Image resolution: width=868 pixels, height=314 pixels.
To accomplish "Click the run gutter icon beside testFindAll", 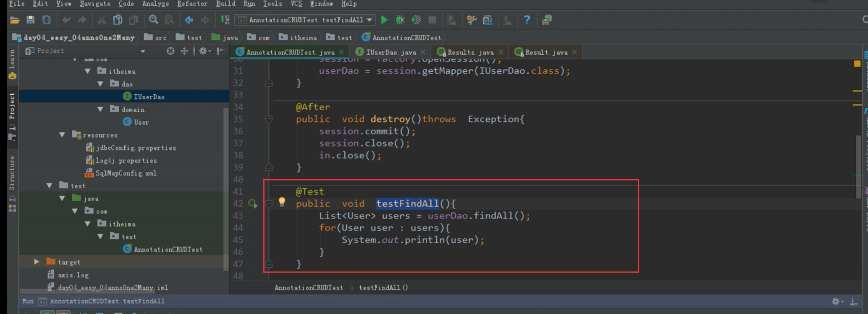I will 253,204.
